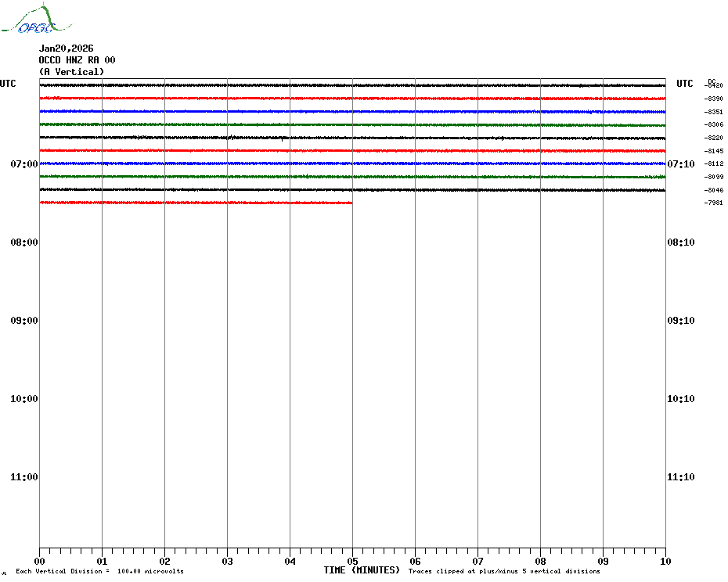Click the 08:10 end-time label
The image size is (728, 582).
[681, 242]
